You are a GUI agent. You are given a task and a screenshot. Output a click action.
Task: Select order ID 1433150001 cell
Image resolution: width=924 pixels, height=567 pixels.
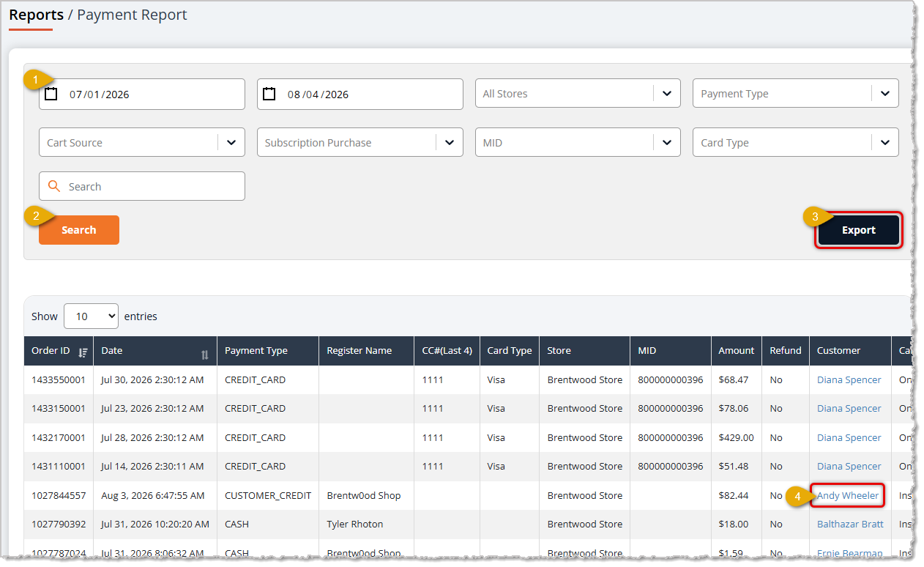click(x=59, y=408)
